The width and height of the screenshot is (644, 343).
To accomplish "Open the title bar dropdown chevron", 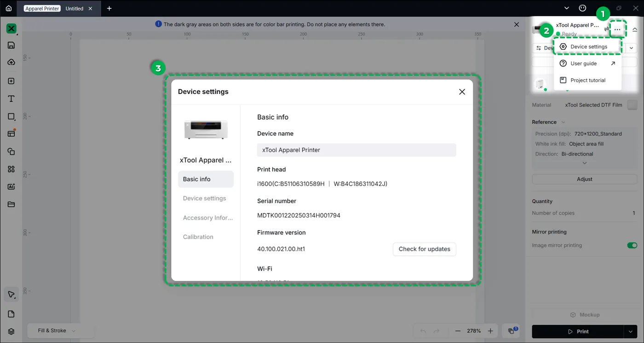I will (567, 8).
